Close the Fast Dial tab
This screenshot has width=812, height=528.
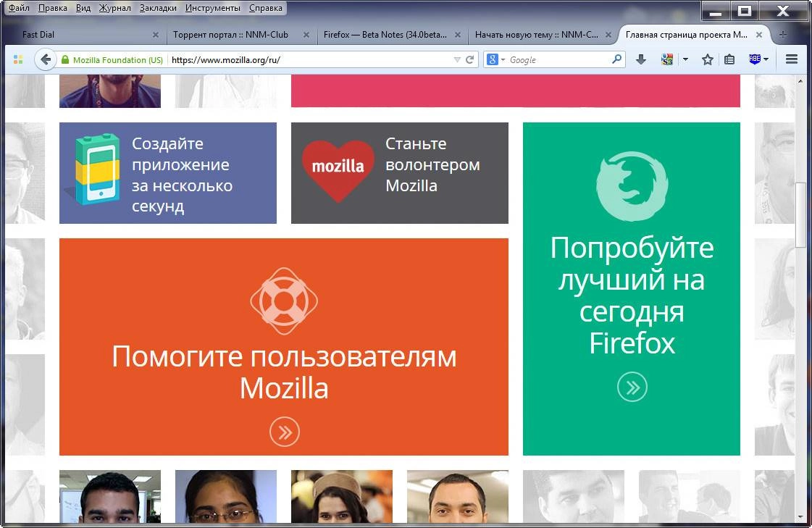coord(155,35)
